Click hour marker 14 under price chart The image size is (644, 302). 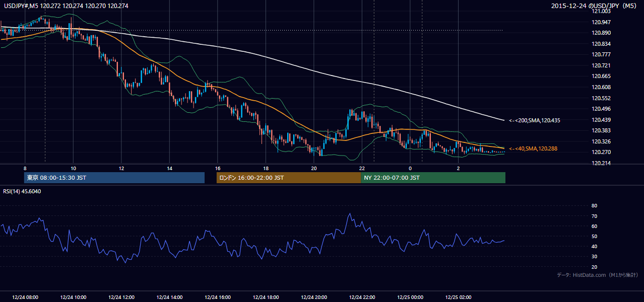tap(169, 168)
